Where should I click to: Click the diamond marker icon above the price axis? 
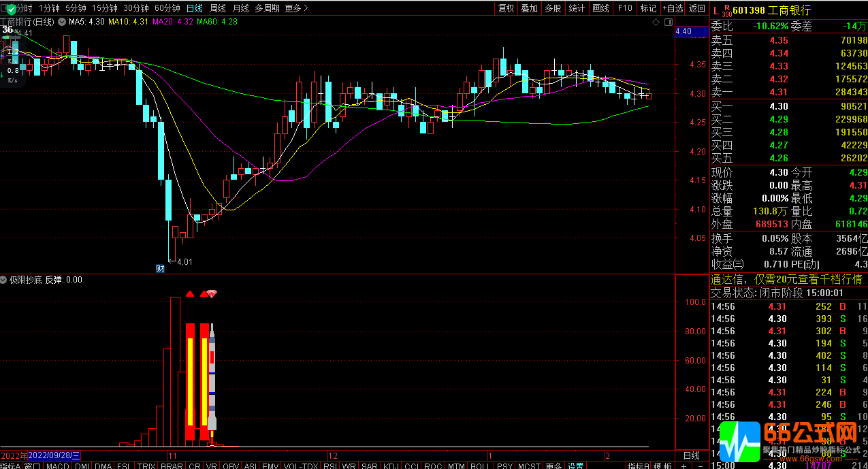[x=656, y=22]
